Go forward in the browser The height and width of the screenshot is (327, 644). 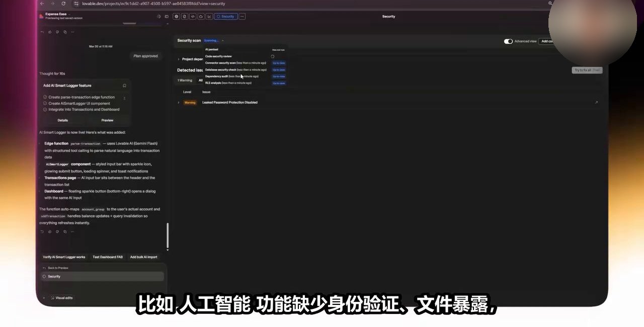click(x=52, y=4)
